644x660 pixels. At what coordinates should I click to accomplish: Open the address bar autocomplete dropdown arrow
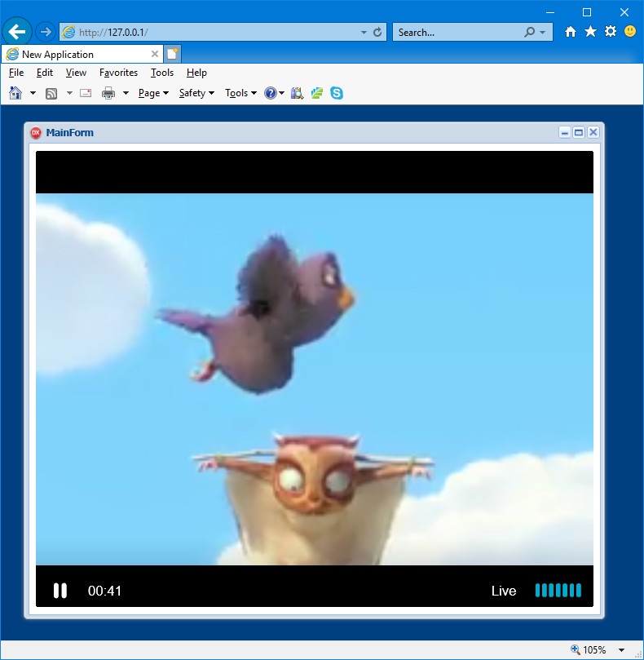364,33
